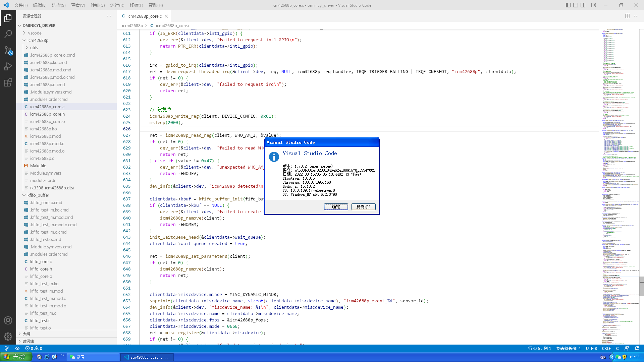Open Makefile in the explorer
This screenshot has width=644, height=362.
point(38,166)
